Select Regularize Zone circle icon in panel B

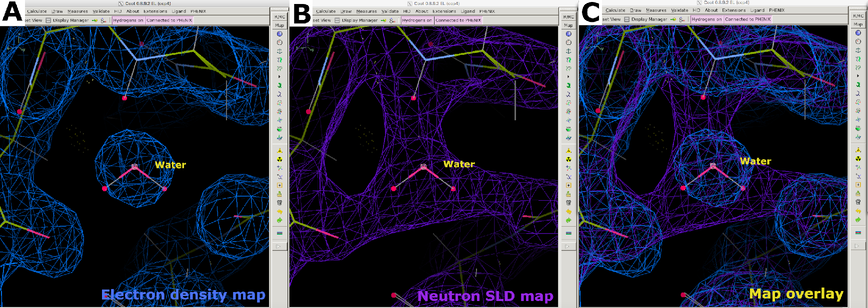(x=568, y=42)
